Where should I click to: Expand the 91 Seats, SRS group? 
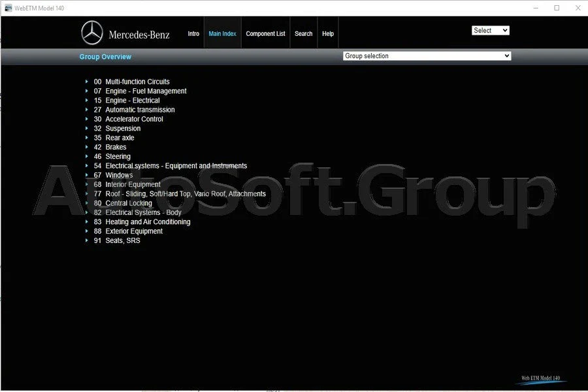pos(88,240)
